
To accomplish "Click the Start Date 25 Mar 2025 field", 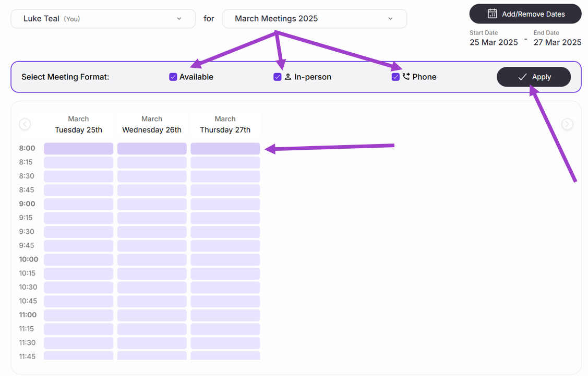I will [494, 42].
